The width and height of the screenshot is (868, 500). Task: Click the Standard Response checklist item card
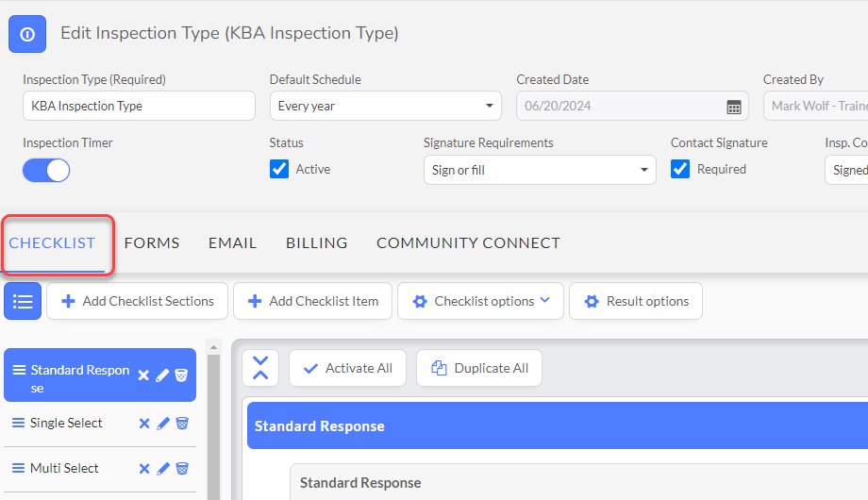pos(579,483)
